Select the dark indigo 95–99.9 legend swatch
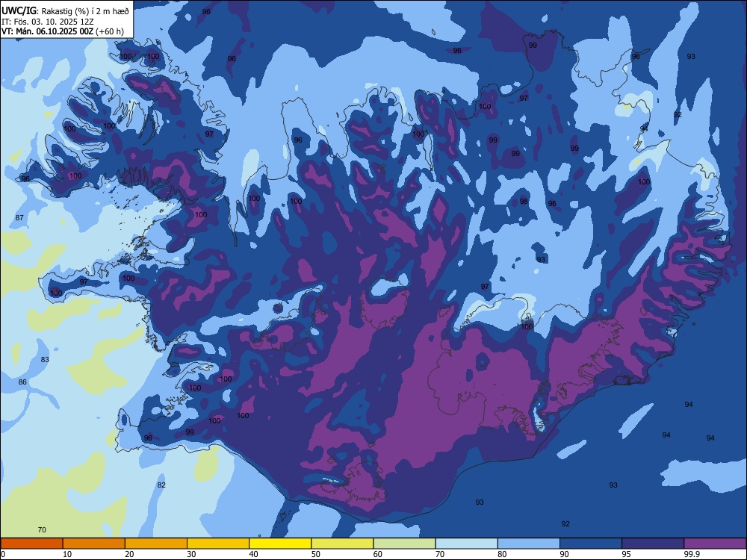Viewport: 747px width, 560px height. 653,544
